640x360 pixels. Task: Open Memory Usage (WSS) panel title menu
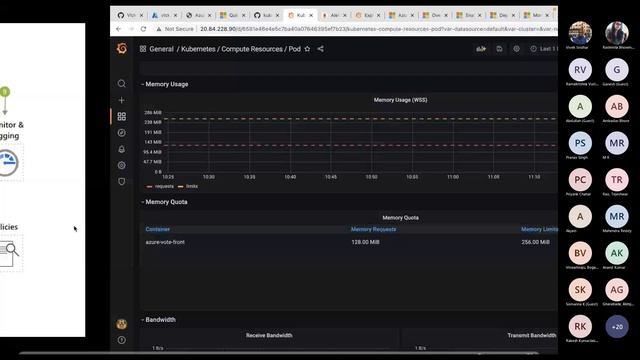[x=400, y=100]
